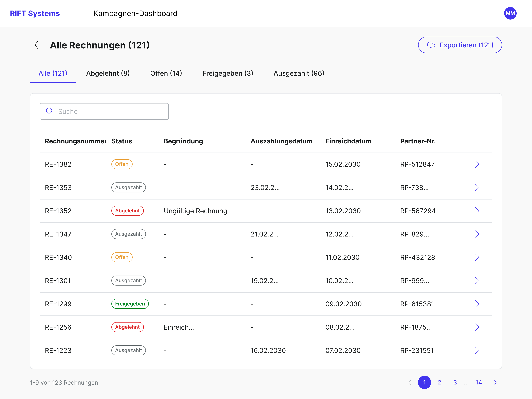Click the Status column header
Viewport: 532px width, 399px height.
pos(122,141)
